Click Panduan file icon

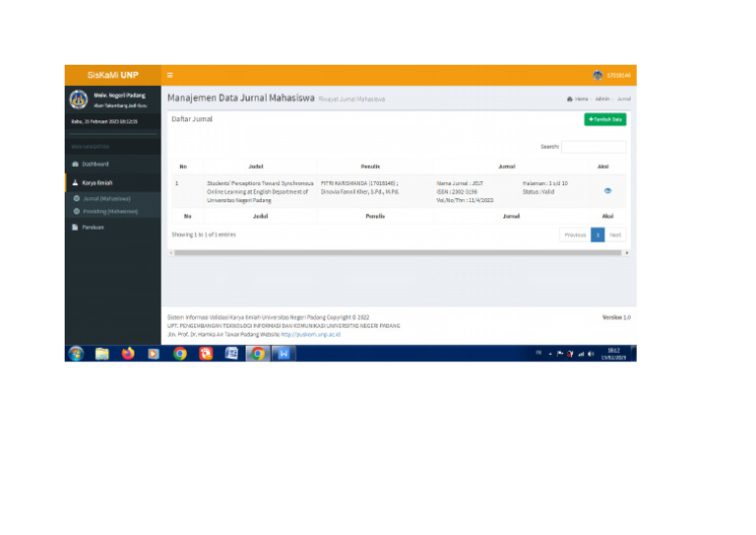click(x=75, y=228)
